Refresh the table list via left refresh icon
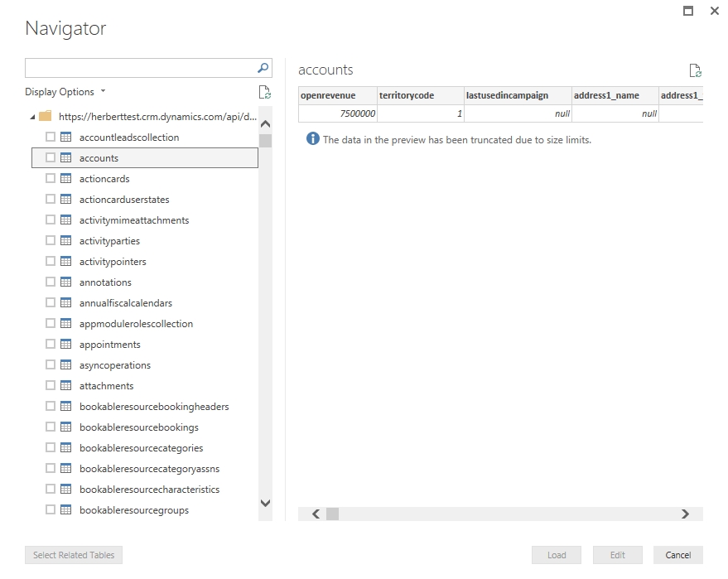728x579 pixels. 265,92
